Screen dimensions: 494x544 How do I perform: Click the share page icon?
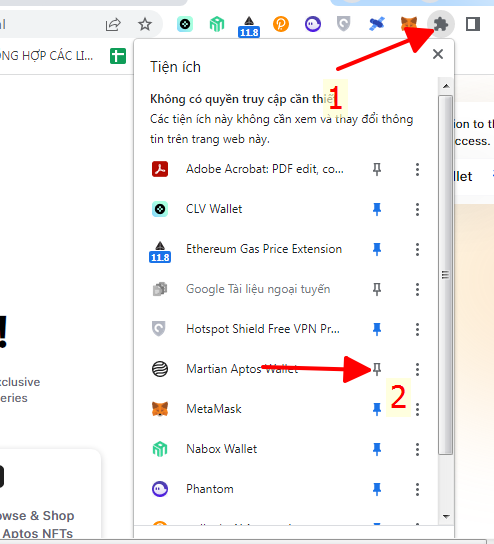(113, 24)
